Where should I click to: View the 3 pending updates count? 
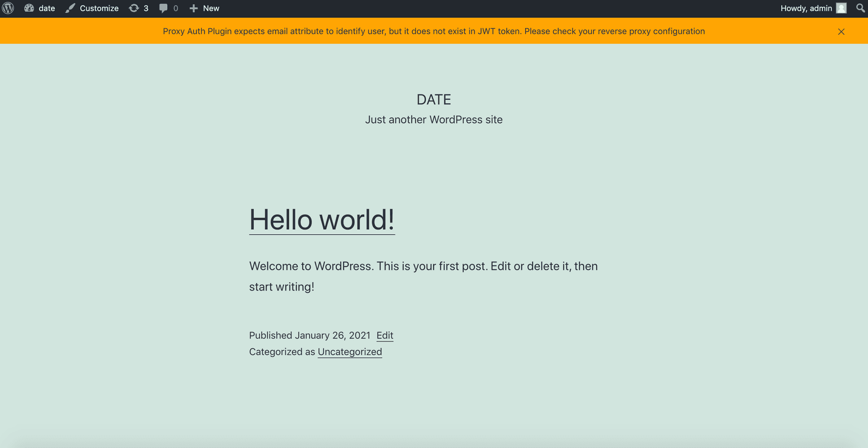(146, 8)
